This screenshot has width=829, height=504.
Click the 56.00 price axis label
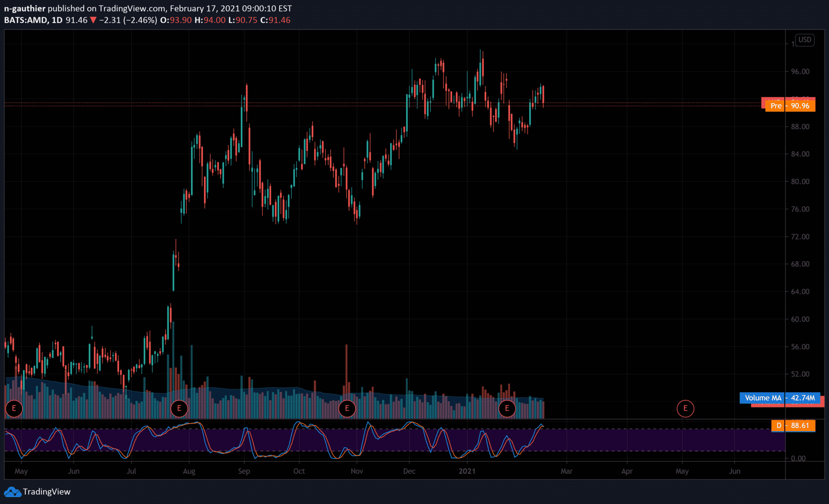pos(800,347)
